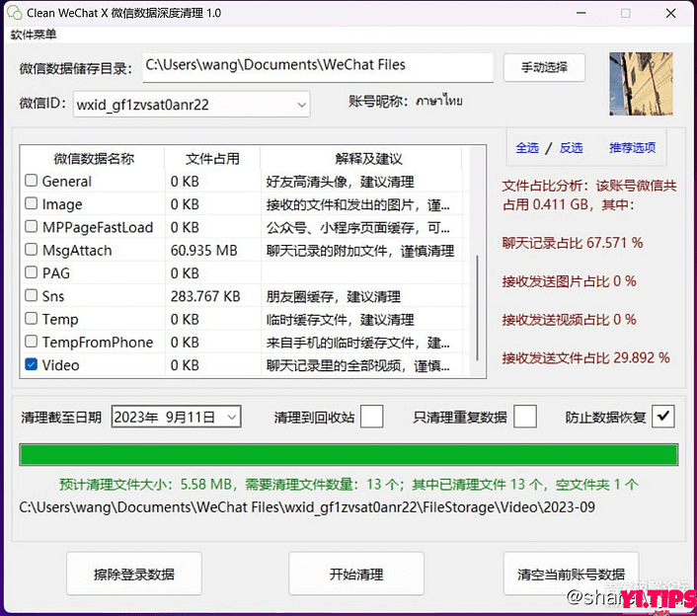
Task: Click the 接收发送图片占比 0 % text
Action: (x=569, y=281)
